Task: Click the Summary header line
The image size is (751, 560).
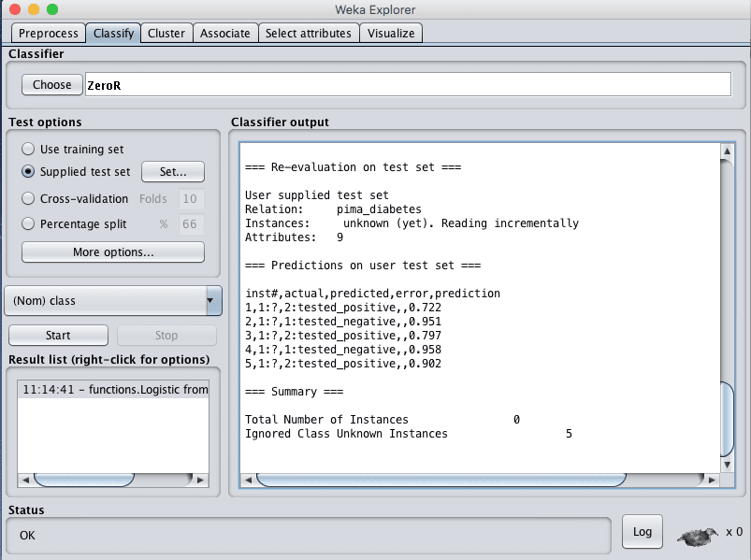Action: tap(294, 392)
